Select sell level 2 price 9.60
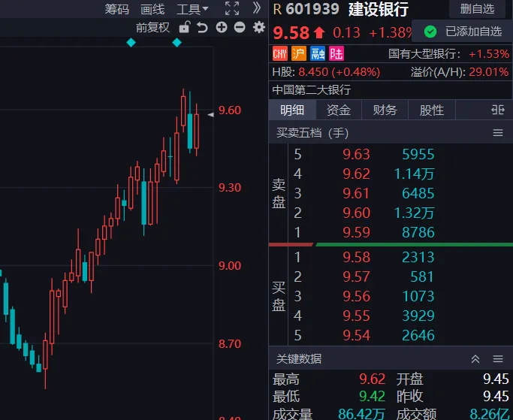 pyautogui.click(x=356, y=213)
